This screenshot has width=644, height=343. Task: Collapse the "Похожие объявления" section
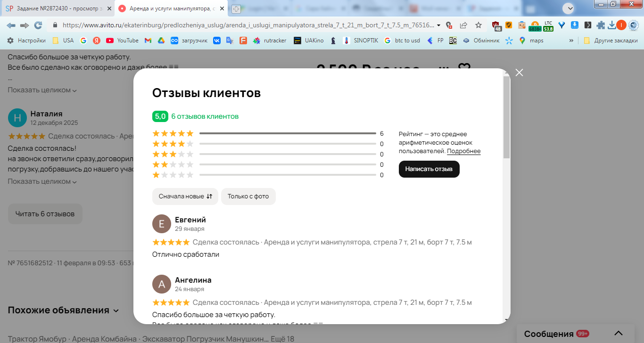64,310
